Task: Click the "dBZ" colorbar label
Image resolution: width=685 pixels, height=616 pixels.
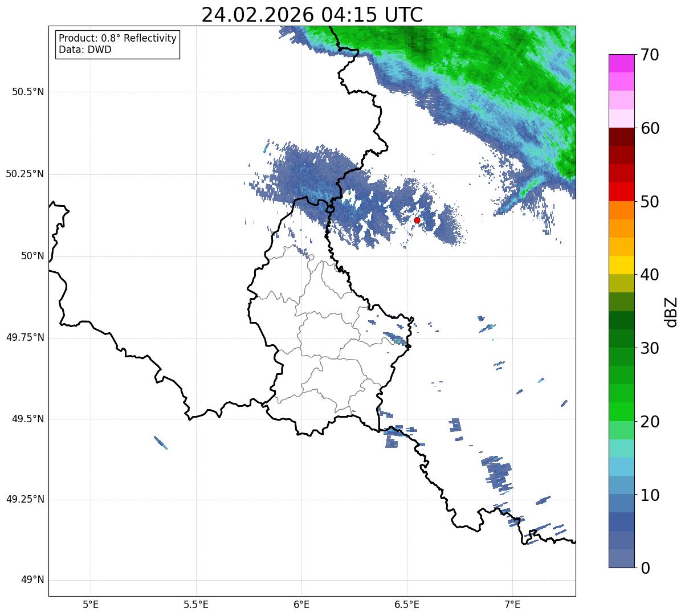Action: [671, 311]
